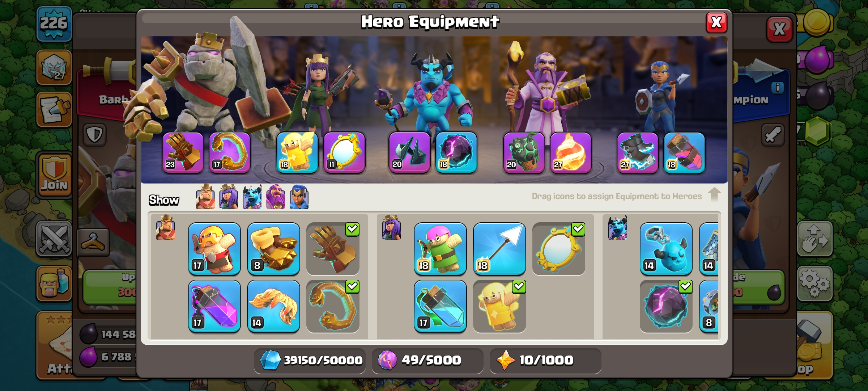The height and width of the screenshot is (391, 868).
Task: Close the Hero Equipment window
Action: tap(716, 22)
